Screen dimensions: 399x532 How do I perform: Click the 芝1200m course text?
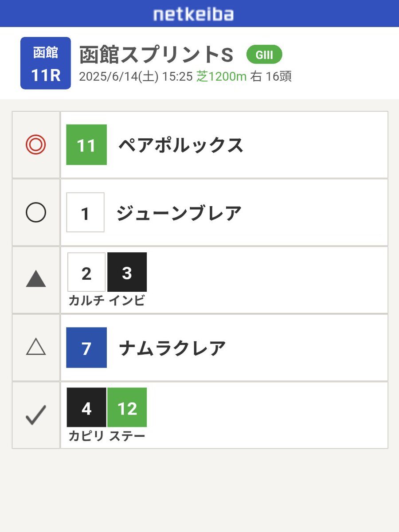click(x=221, y=77)
